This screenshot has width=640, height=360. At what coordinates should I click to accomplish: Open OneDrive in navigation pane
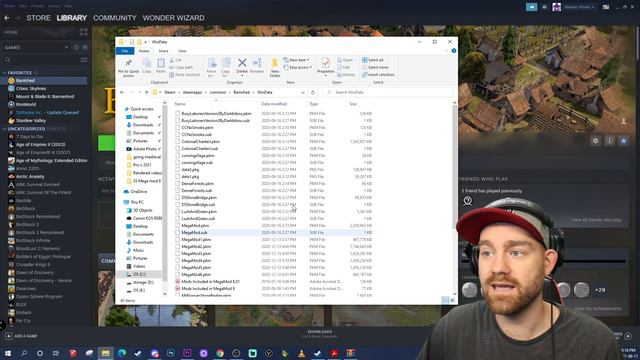tap(139, 191)
